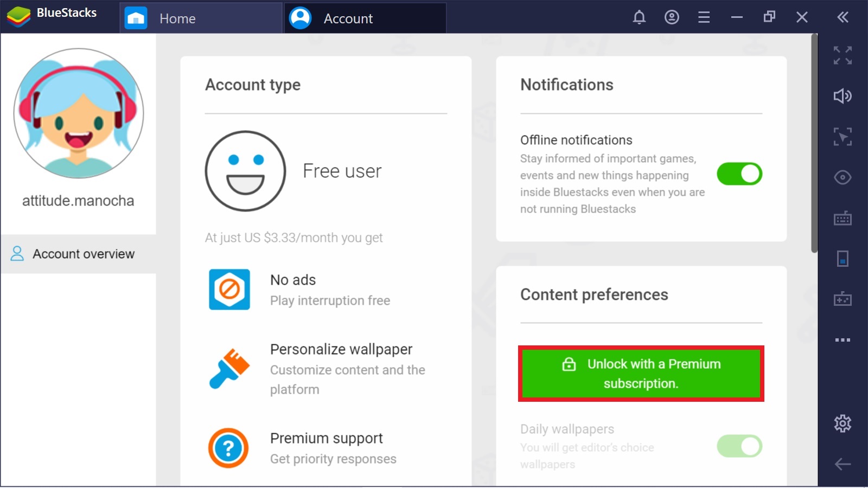
Task: Open the account profile icon in title bar
Action: tap(672, 17)
